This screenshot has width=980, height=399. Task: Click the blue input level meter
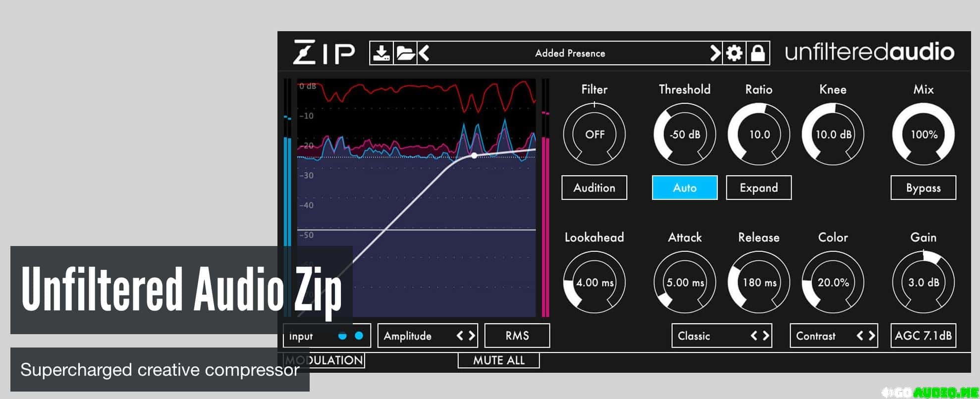[x=287, y=198]
